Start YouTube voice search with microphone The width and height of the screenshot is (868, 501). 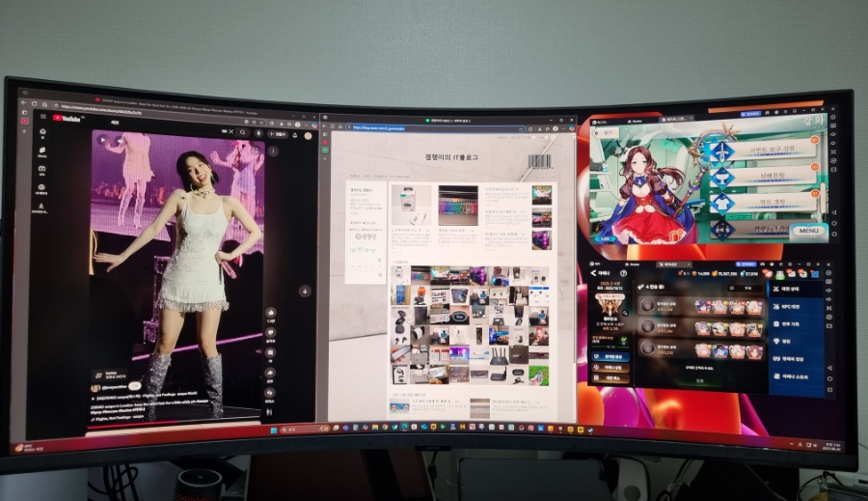258,133
